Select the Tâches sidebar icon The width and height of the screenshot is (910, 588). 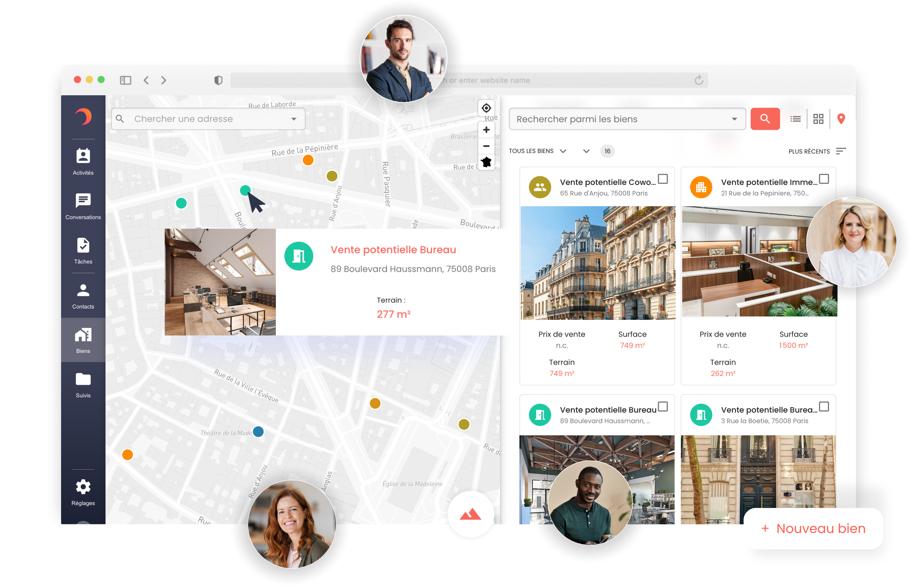[x=82, y=250]
